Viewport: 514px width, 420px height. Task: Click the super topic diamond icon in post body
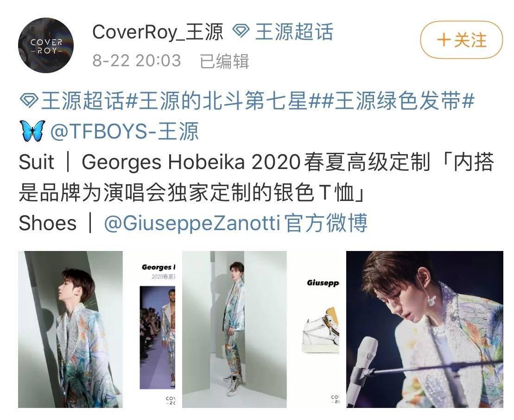pos(29,101)
